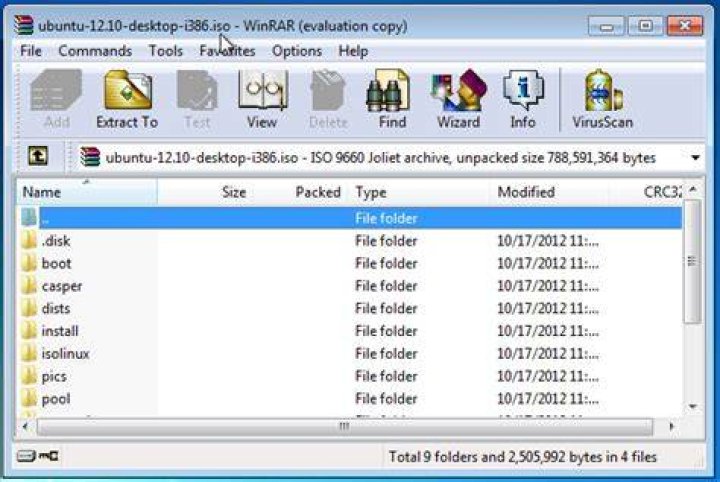Click the key status bar icon
This screenshot has height=482, width=720.
tap(48, 456)
